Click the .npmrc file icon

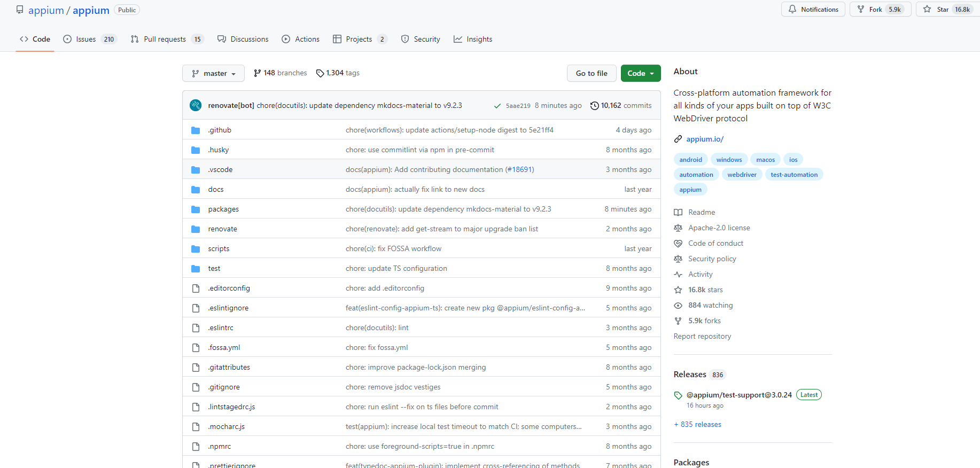pyautogui.click(x=196, y=447)
